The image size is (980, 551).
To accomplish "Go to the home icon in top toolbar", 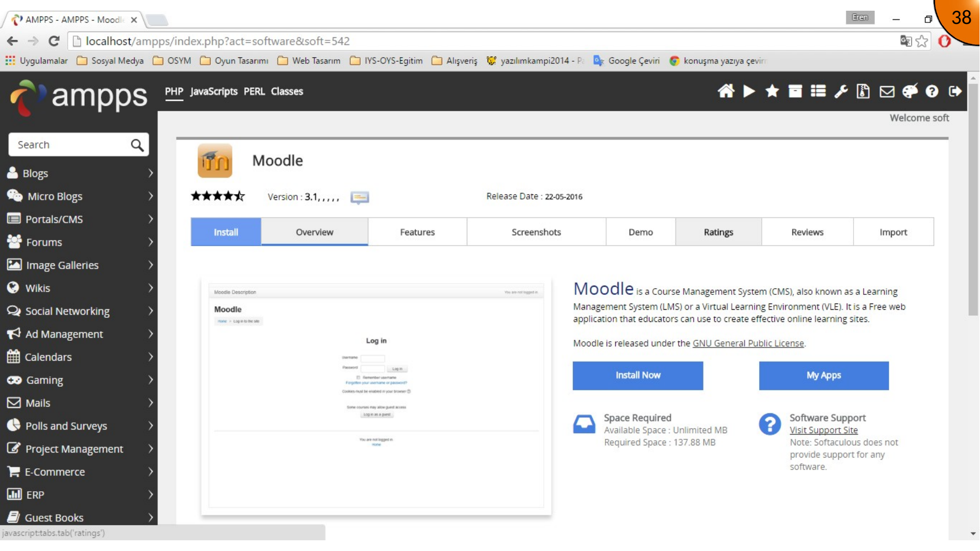I will click(726, 91).
